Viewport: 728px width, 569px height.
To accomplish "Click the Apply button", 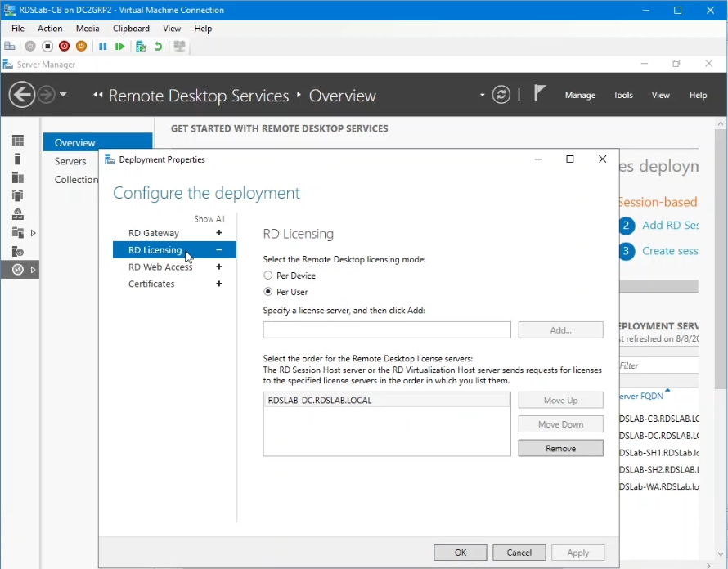I will 578,553.
